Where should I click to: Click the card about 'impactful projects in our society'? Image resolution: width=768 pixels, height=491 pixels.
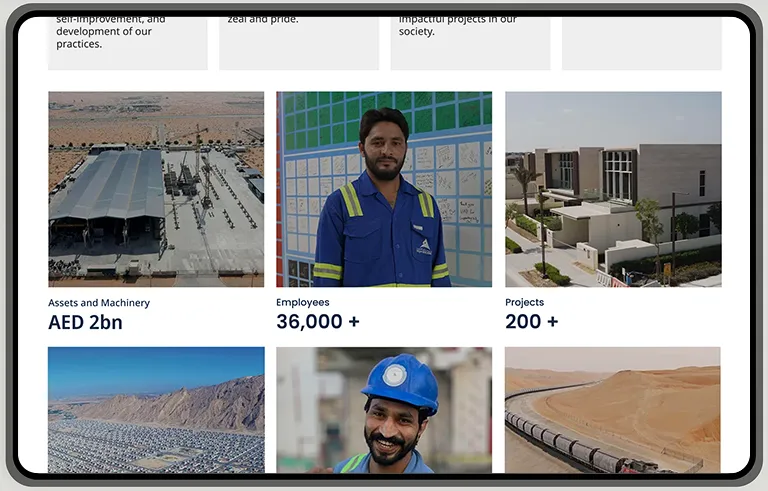(470, 43)
